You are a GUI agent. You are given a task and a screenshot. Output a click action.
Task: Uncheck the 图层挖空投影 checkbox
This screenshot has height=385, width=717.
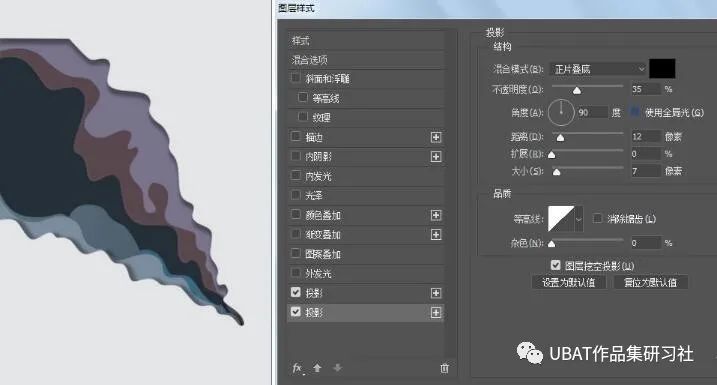[556, 265]
